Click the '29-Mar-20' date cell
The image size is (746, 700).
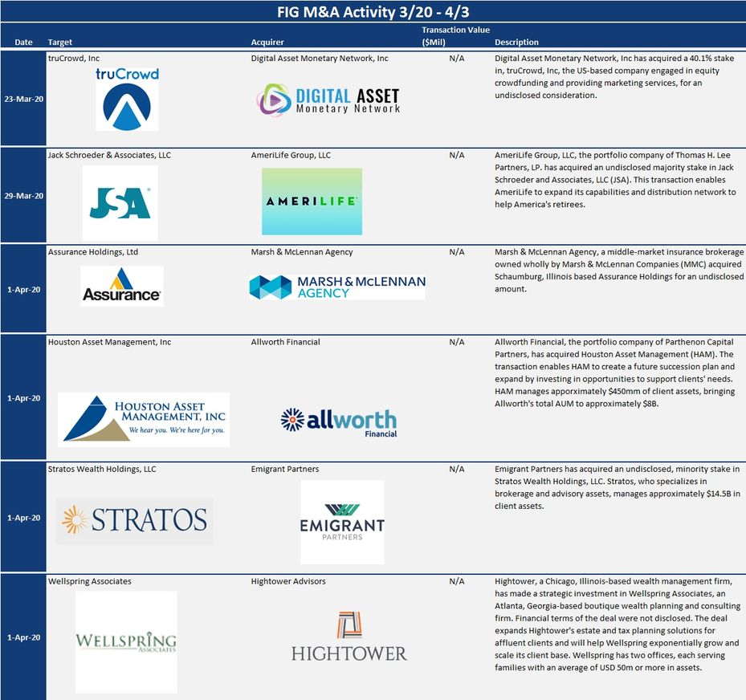click(x=24, y=195)
